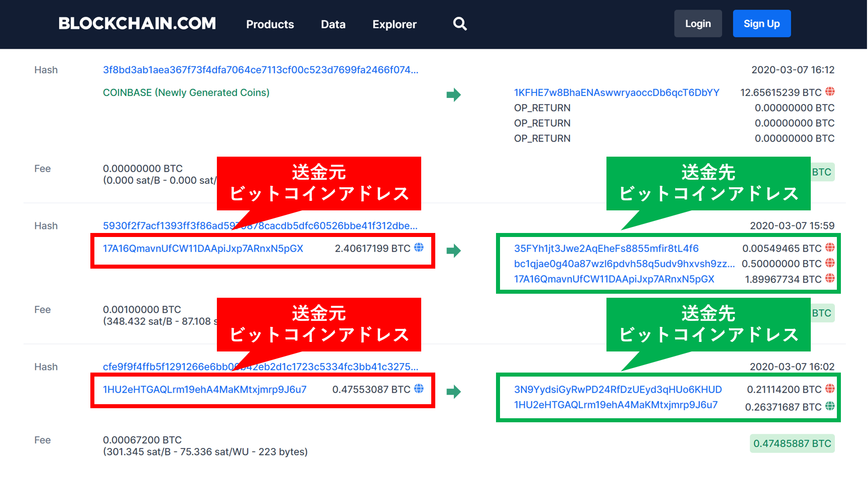Open output address 35FYh1jt3Jwe2AqEheFs8855mfir8tL4f6
The height and width of the screenshot is (478, 868).
tap(606, 248)
